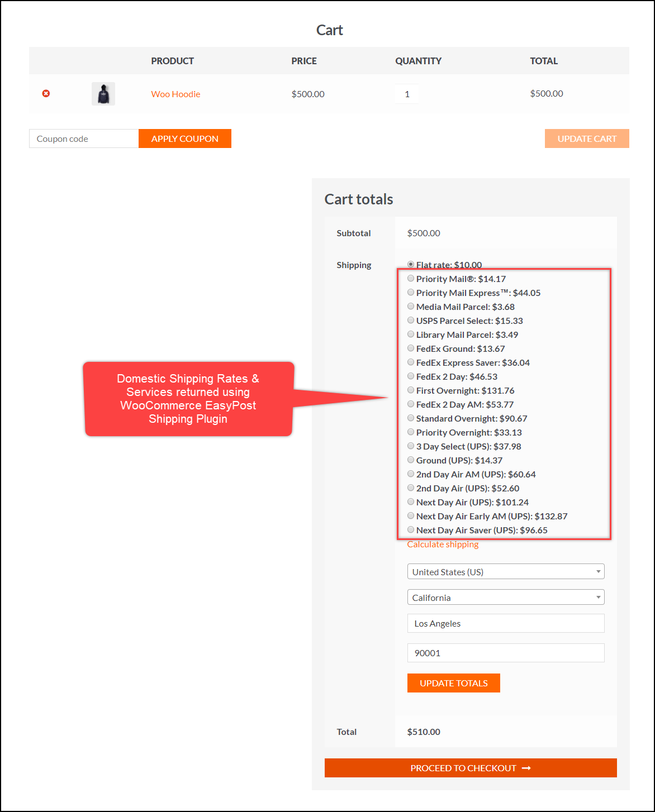655x812 pixels.
Task: Click the Cart totals heading
Action: tap(359, 199)
